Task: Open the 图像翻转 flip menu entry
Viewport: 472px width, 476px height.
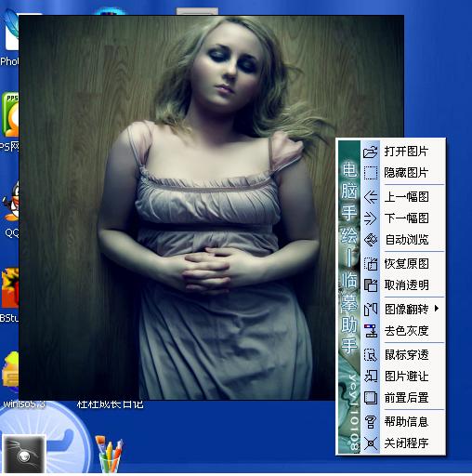Action: 403,310
